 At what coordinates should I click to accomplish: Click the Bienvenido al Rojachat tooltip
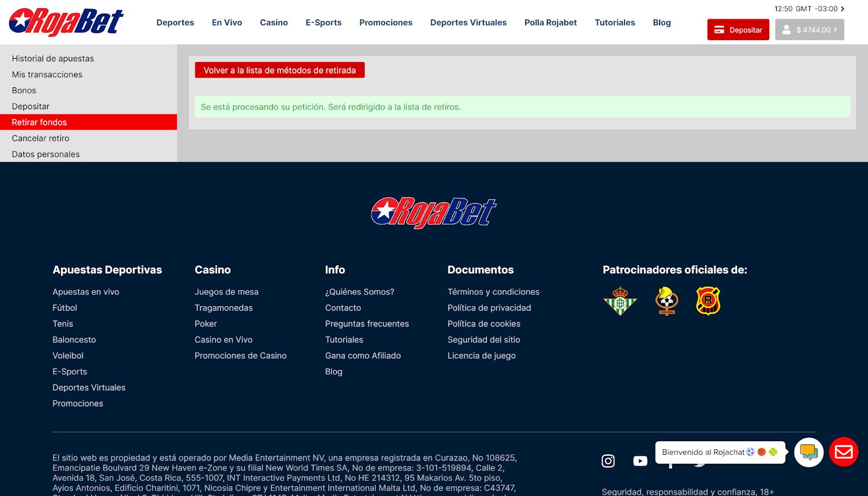point(720,452)
